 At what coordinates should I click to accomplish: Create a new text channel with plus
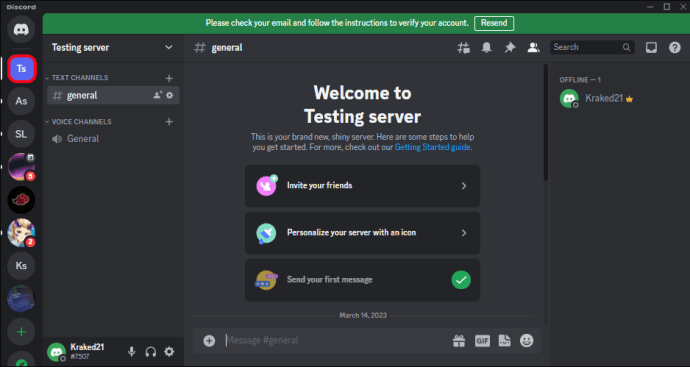(169, 78)
